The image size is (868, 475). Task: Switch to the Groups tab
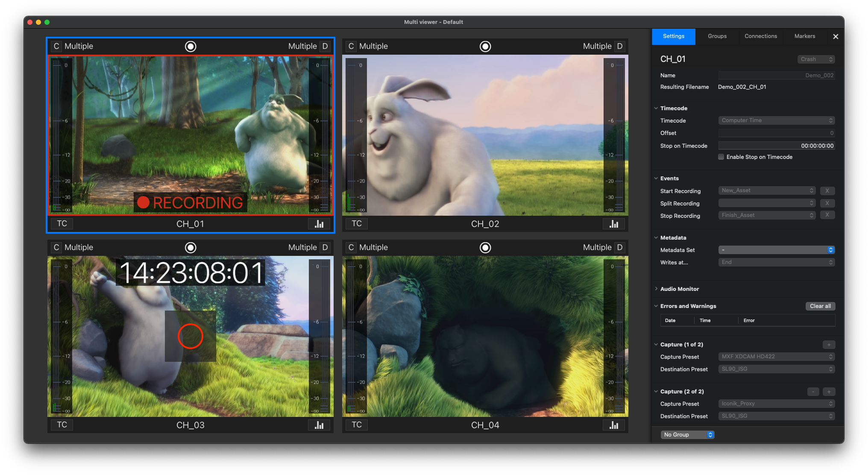[717, 36]
